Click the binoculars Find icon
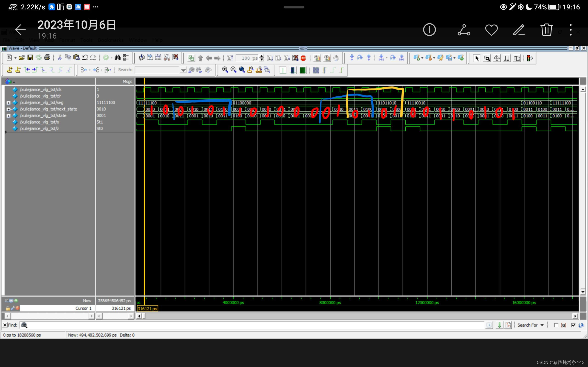The height and width of the screenshot is (367, 588). [118, 58]
